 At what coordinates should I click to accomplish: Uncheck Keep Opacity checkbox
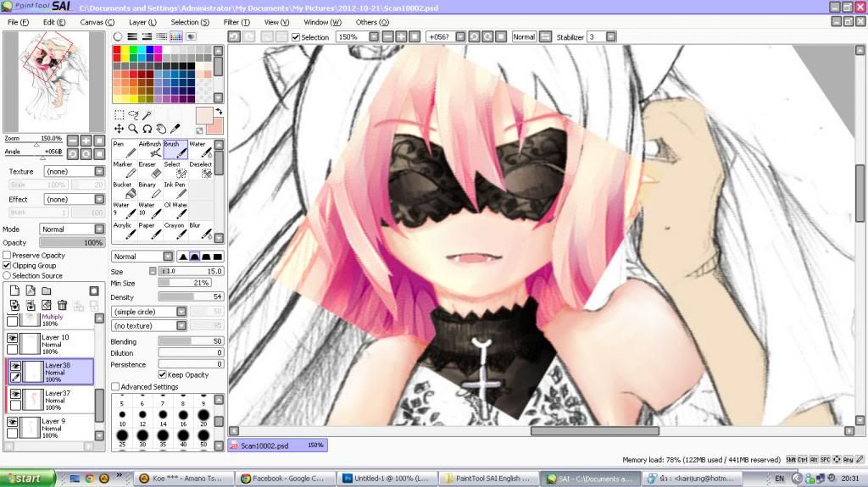pyautogui.click(x=162, y=374)
